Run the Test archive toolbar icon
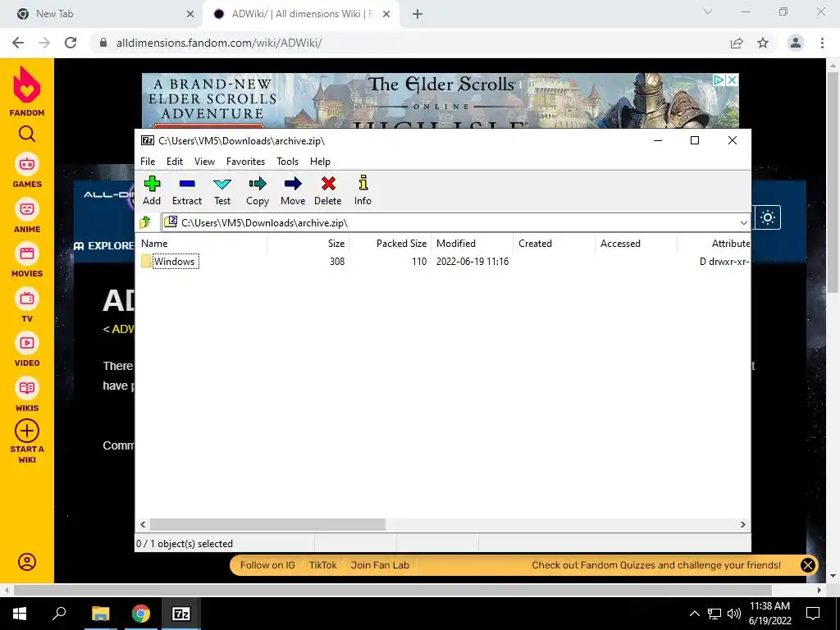This screenshot has height=630, width=840. click(221, 184)
